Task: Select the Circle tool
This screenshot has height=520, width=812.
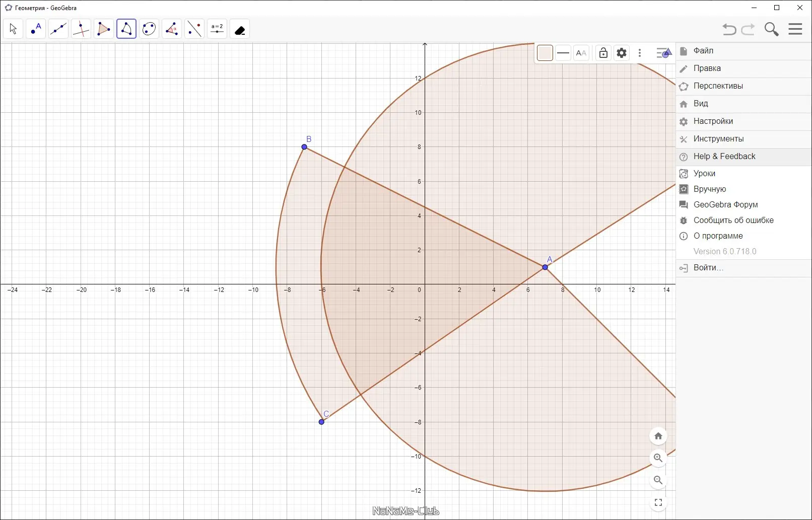Action: pyautogui.click(x=149, y=29)
